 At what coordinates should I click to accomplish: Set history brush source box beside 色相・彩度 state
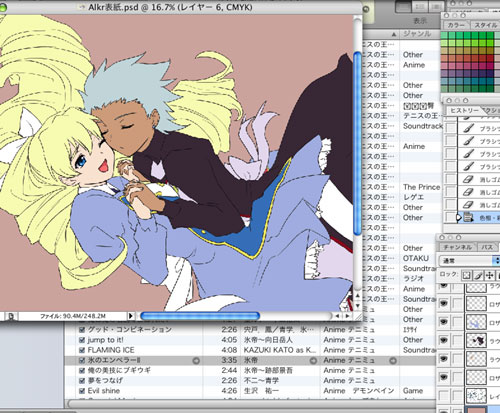[x=450, y=218]
